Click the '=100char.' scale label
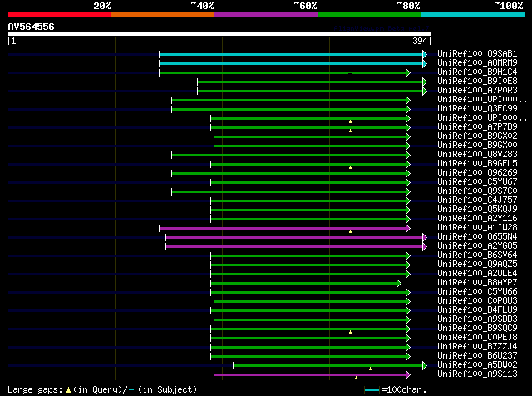The width and height of the screenshot is (532, 396). pyautogui.click(x=404, y=390)
